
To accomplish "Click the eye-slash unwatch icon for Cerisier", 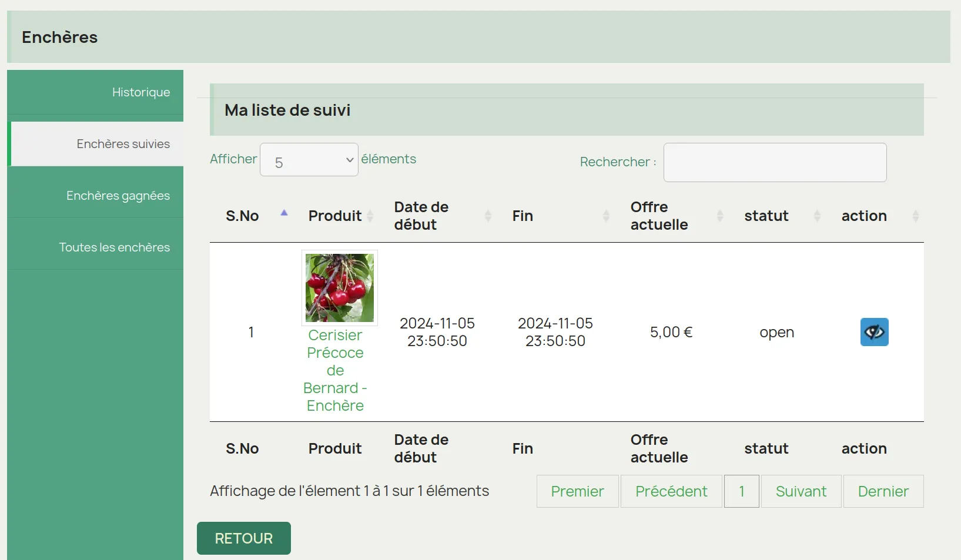I will coord(874,332).
